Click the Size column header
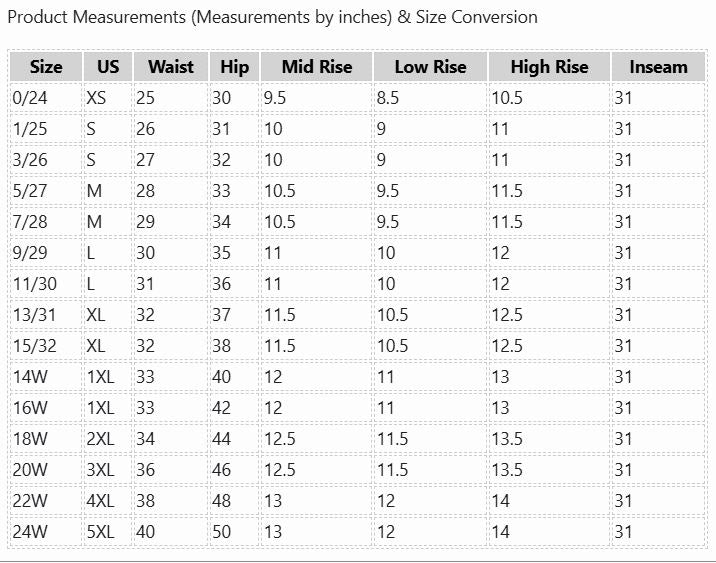This screenshot has width=716, height=563. click(x=46, y=67)
